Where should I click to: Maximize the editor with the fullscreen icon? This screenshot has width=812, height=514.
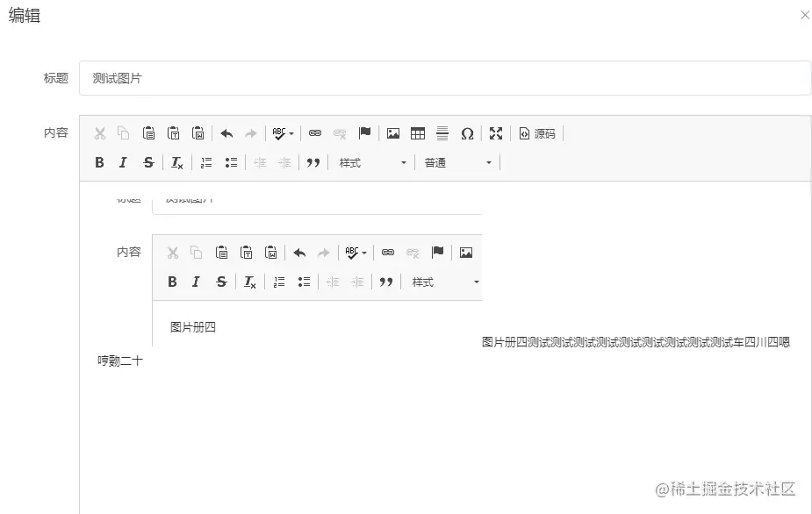coord(496,133)
